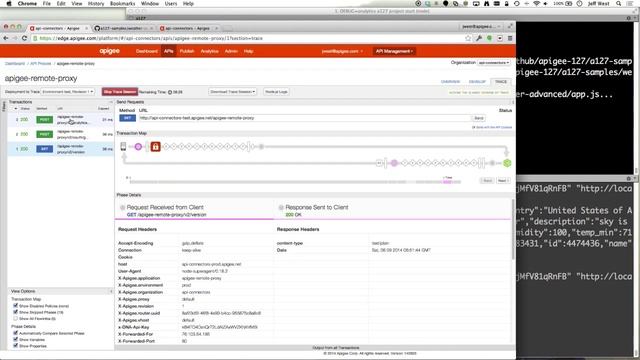Sort transactions with the column arrow
Viewport: 640px width, 360px height.
[16, 109]
